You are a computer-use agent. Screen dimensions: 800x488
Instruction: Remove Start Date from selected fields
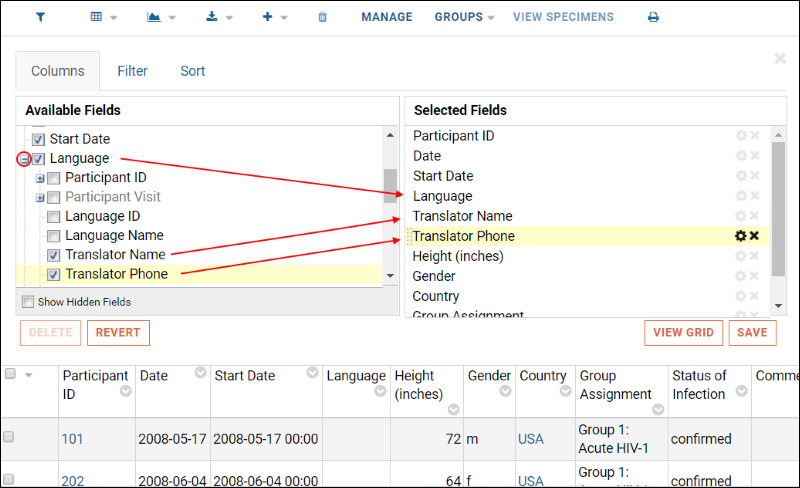pyautogui.click(x=755, y=176)
